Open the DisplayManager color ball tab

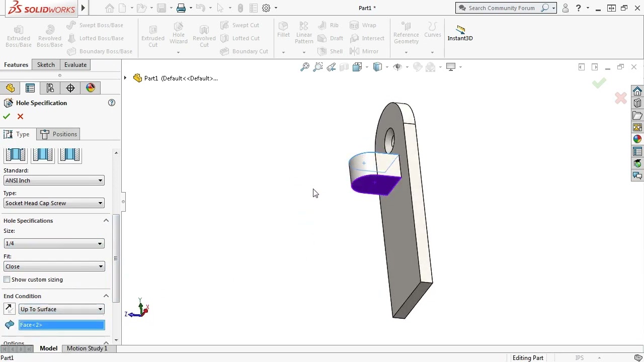(91, 88)
